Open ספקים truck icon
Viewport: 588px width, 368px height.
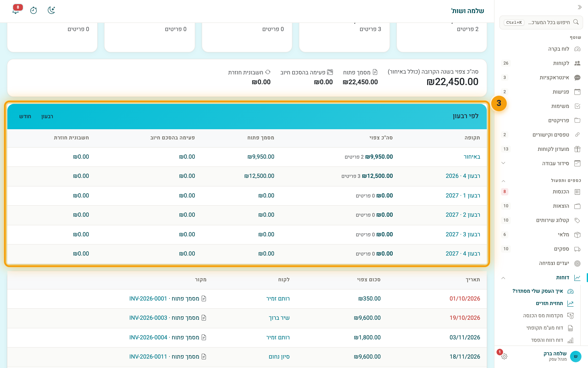[577, 249]
